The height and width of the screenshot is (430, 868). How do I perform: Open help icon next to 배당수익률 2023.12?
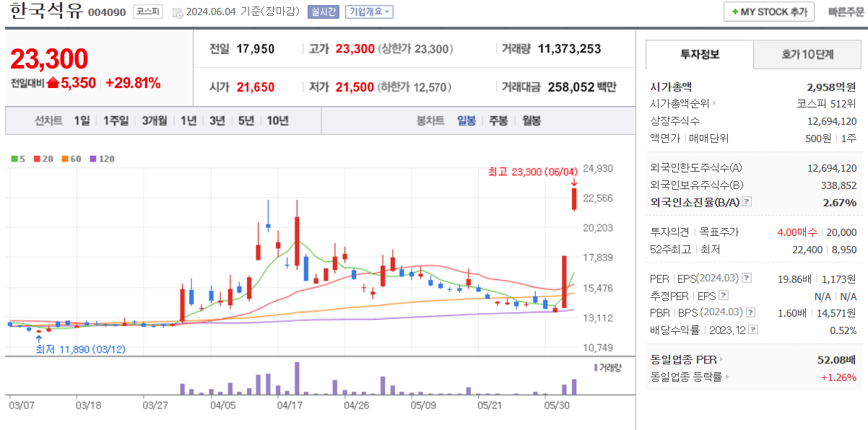[x=753, y=330]
